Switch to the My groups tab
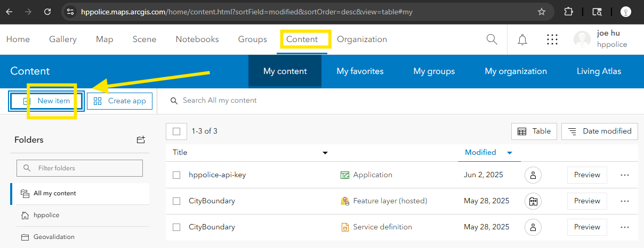 [x=434, y=71]
